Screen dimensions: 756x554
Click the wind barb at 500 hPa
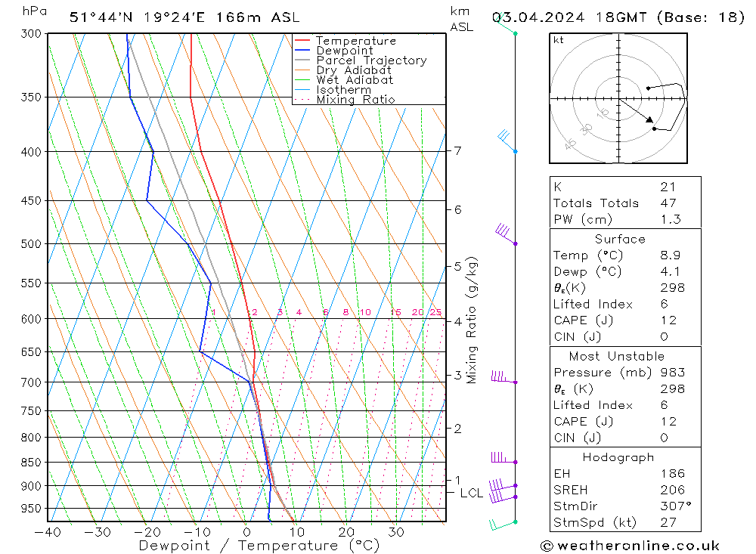pyautogui.click(x=506, y=234)
